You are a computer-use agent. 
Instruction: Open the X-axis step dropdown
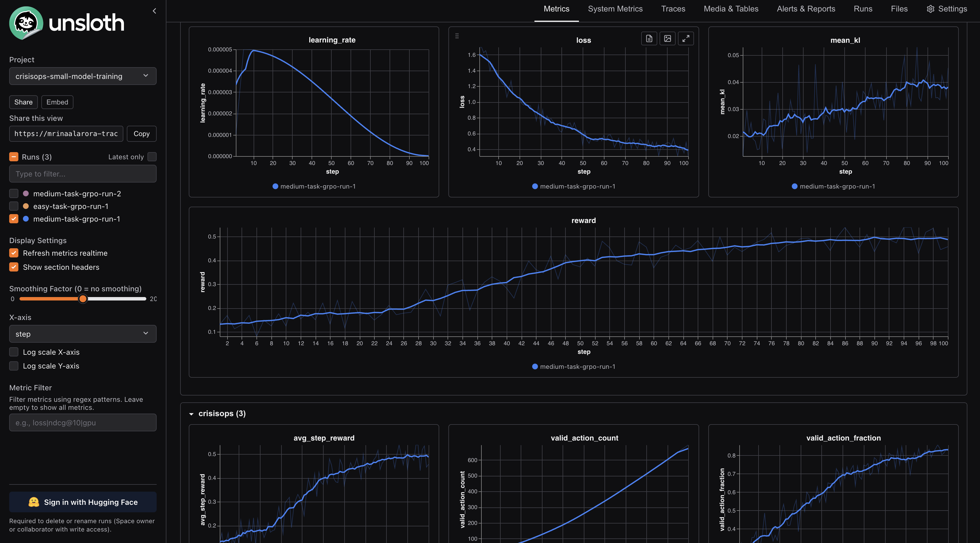click(83, 334)
